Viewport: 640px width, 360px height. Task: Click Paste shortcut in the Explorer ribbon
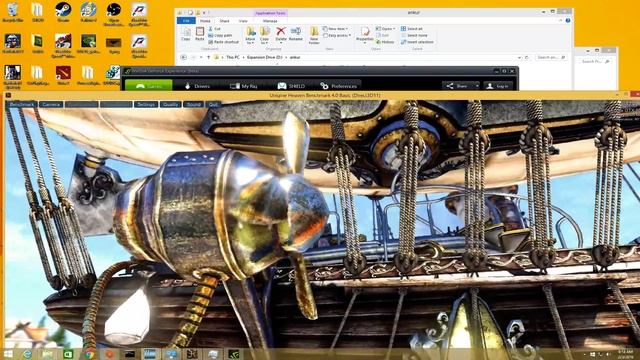(x=223, y=42)
